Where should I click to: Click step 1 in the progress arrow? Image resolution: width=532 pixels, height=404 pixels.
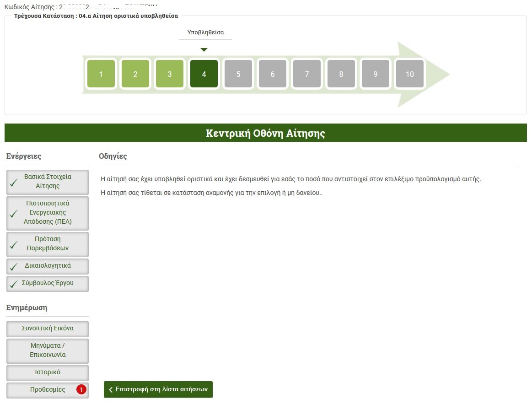tap(101, 74)
